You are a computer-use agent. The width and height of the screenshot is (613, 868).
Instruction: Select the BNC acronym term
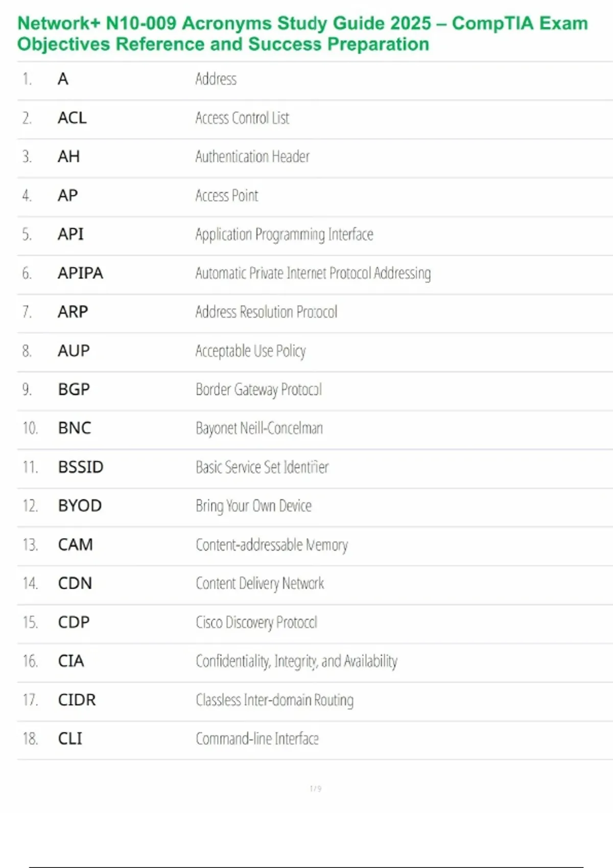75,428
